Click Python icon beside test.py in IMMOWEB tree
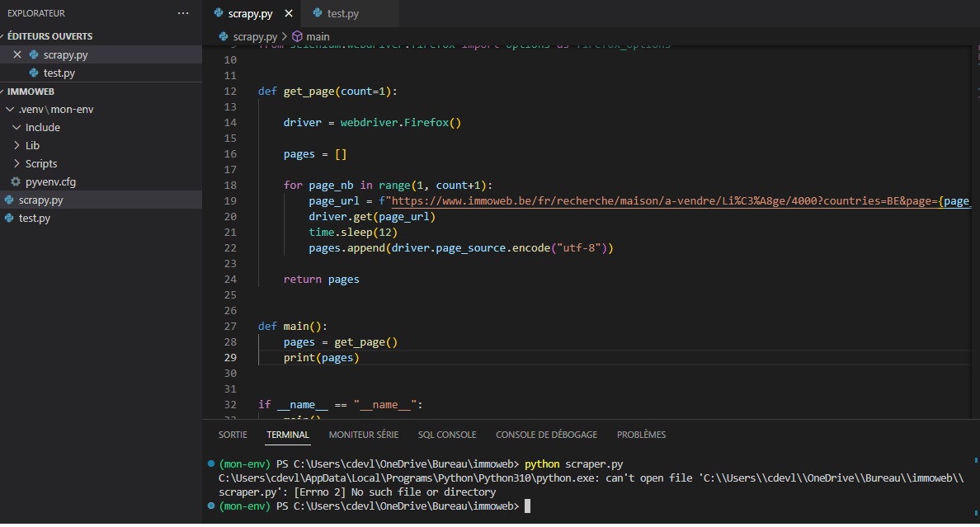The width and height of the screenshot is (980, 527). point(9,219)
